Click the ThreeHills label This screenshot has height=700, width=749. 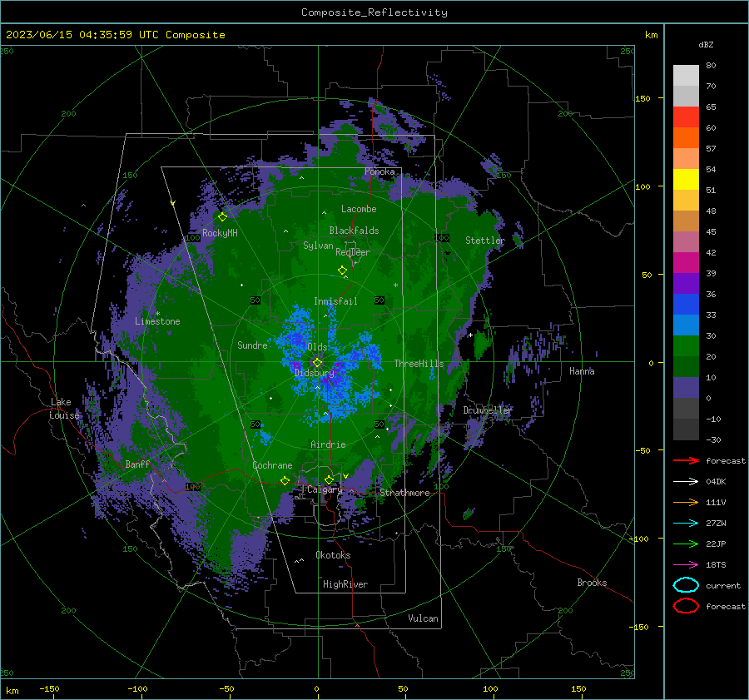coord(419,364)
